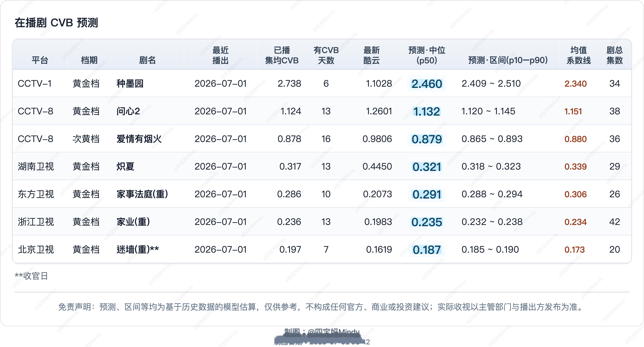Click the 酷云 value 0.2073

[x=378, y=194]
